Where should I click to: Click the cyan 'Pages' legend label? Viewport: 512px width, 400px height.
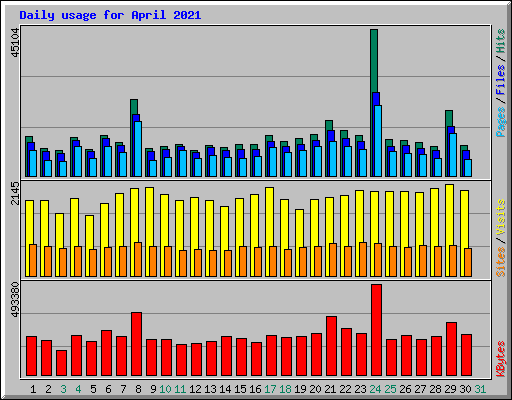tap(501, 122)
